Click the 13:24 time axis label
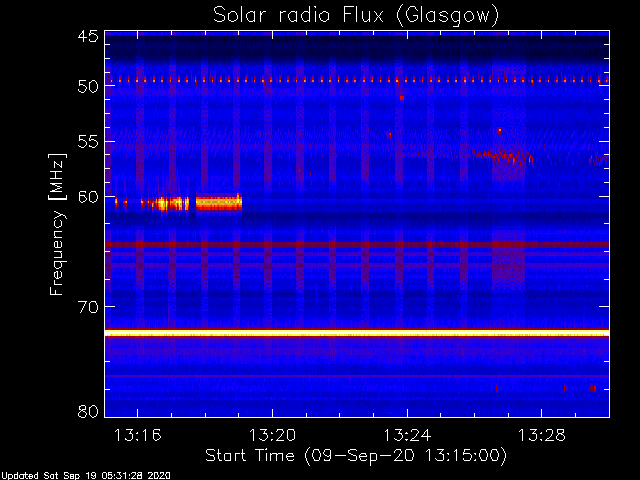Viewport: 640px width, 480px height. coord(407,435)
